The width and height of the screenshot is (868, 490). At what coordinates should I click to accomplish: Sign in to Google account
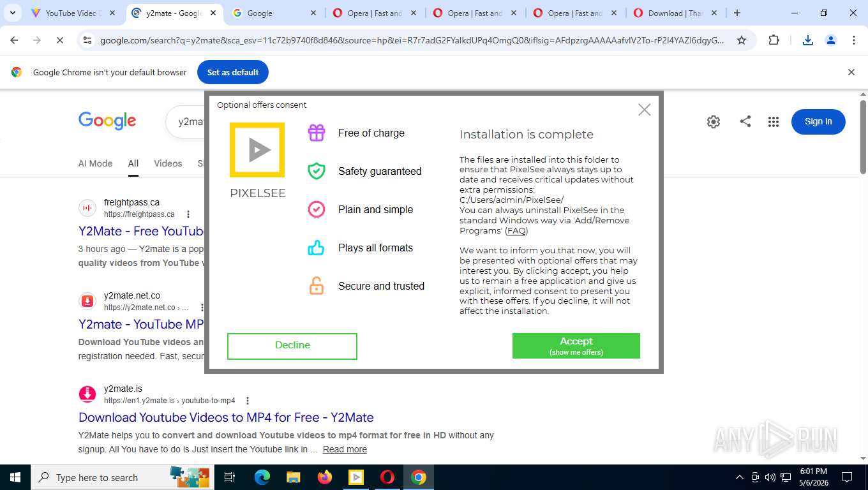[818, 121]
